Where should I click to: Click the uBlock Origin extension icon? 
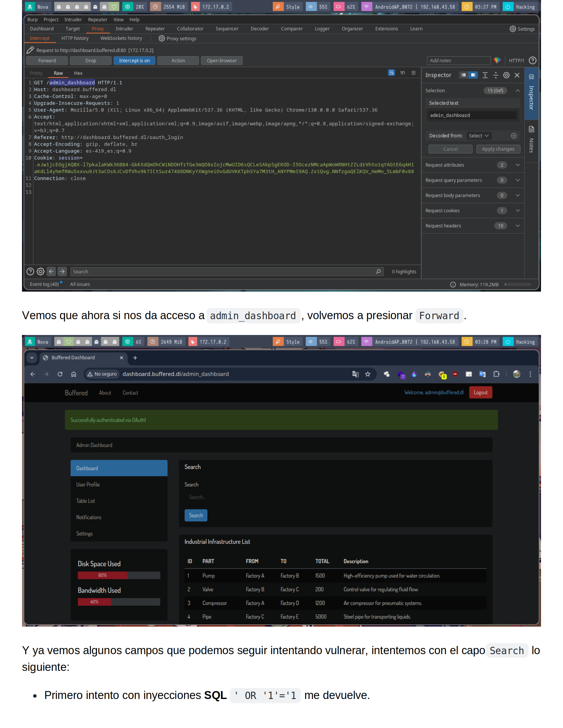(455, 374)
